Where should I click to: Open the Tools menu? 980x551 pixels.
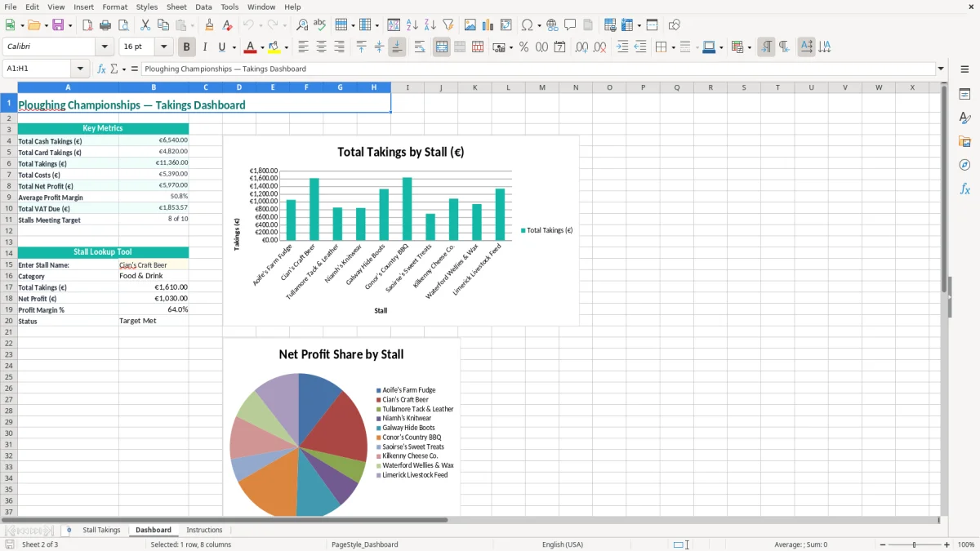point(229,7)
